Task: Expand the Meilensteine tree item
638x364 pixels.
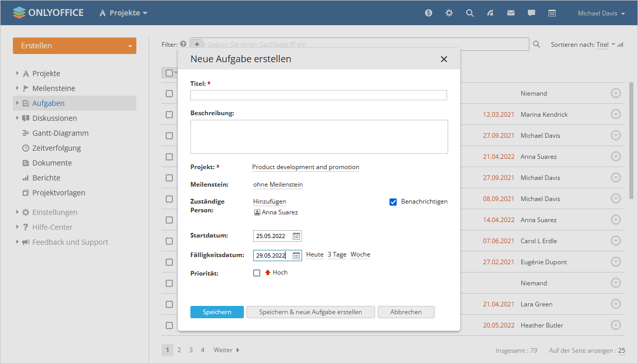Action: click(17, 88)
